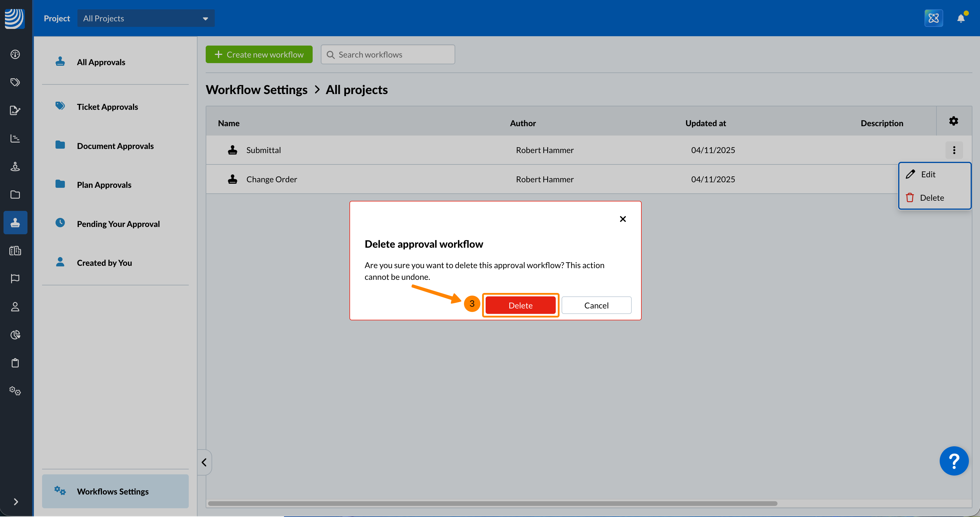Open the table settings gear icon
Screen dimensions: 980x517
[x=953, y=121]
